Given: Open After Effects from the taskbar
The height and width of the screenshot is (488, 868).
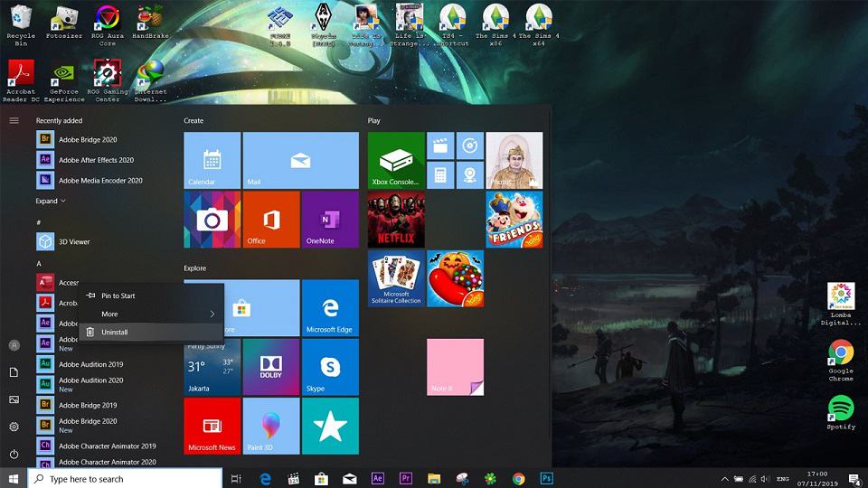Looking at the screenshot, I should [378, 479].
